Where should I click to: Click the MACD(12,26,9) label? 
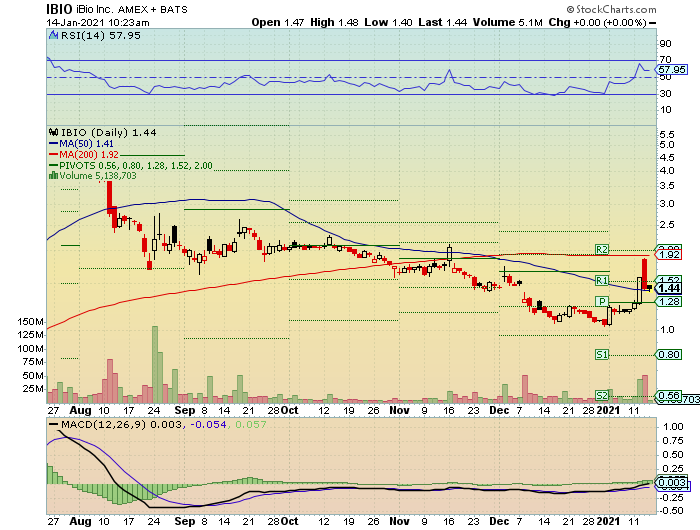(x=103, y=425)
